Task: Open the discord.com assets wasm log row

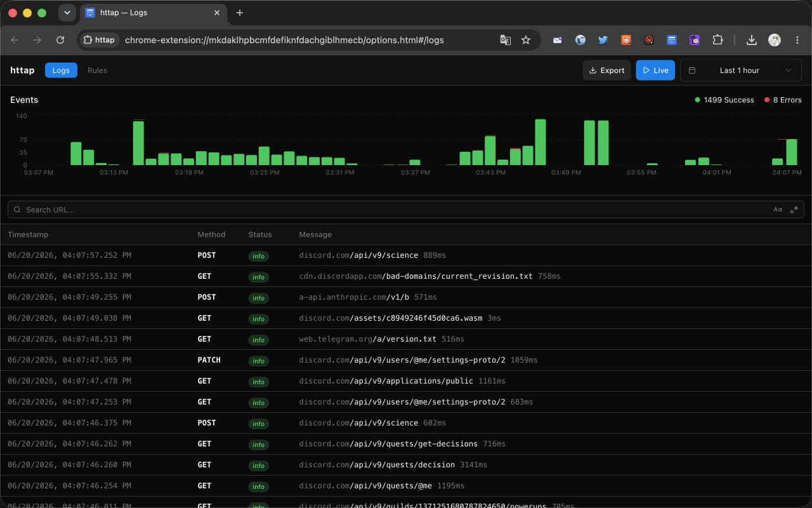Action: point(406,318)
